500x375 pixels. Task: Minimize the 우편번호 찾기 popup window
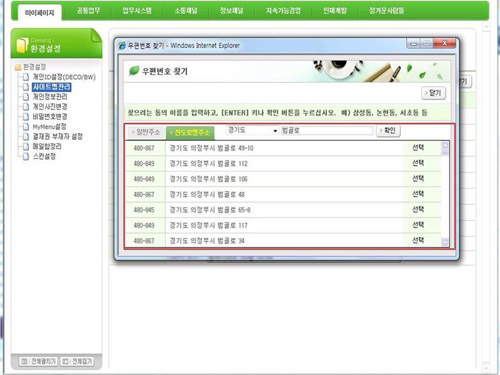[413, 44]
